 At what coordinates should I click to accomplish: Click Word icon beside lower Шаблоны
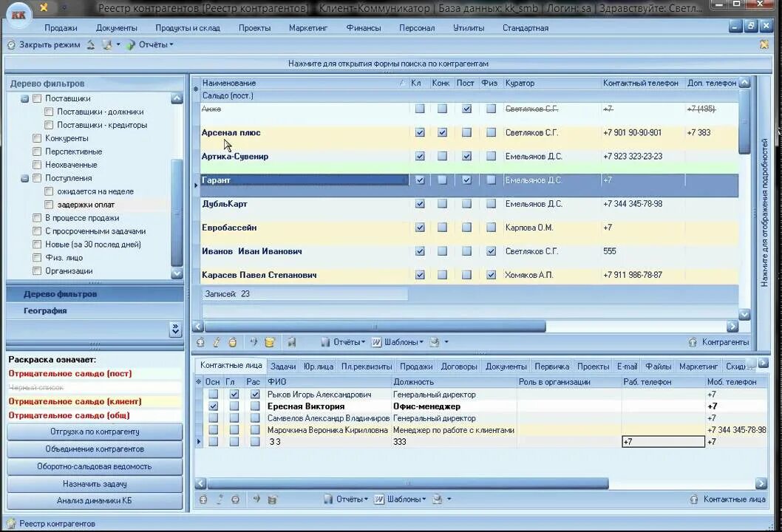pyautogui.click(x=379, y=499)
